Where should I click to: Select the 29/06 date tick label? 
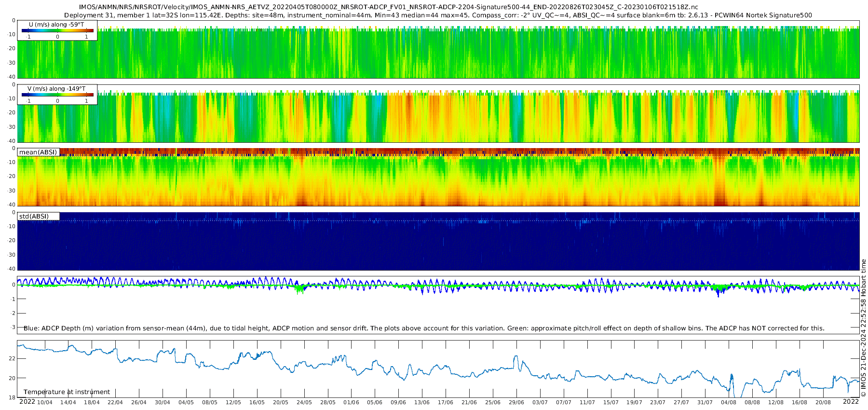pos(516,402)
